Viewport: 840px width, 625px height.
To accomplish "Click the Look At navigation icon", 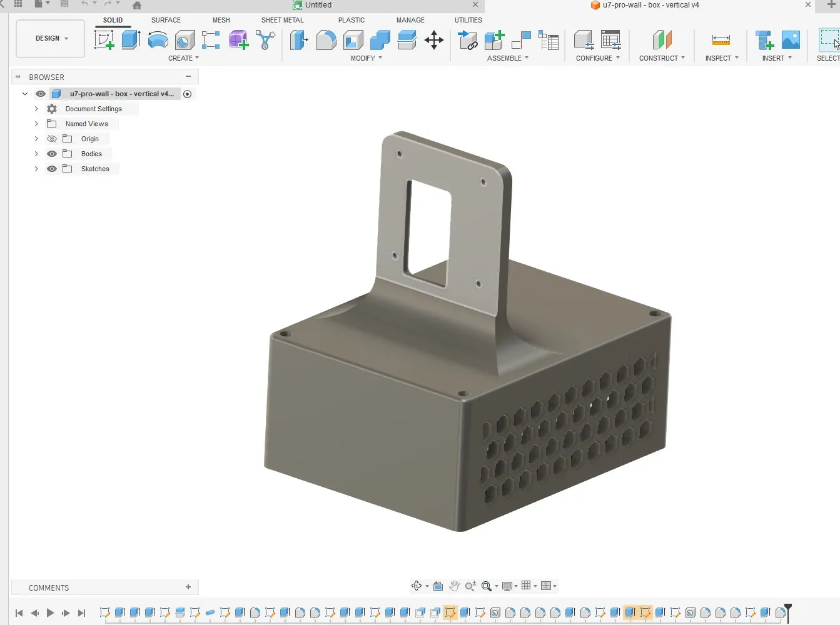I will 438,586.
